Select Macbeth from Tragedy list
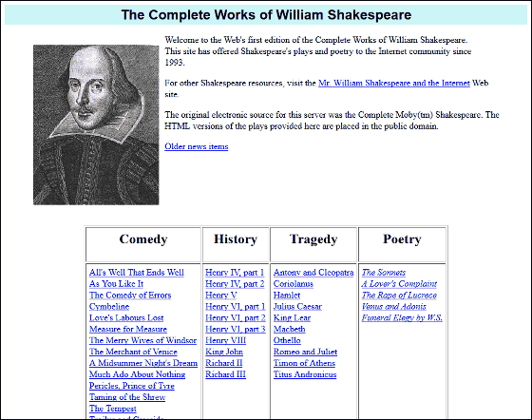The width and height of the screenshot is (532, 420). [x=290, y=329]
